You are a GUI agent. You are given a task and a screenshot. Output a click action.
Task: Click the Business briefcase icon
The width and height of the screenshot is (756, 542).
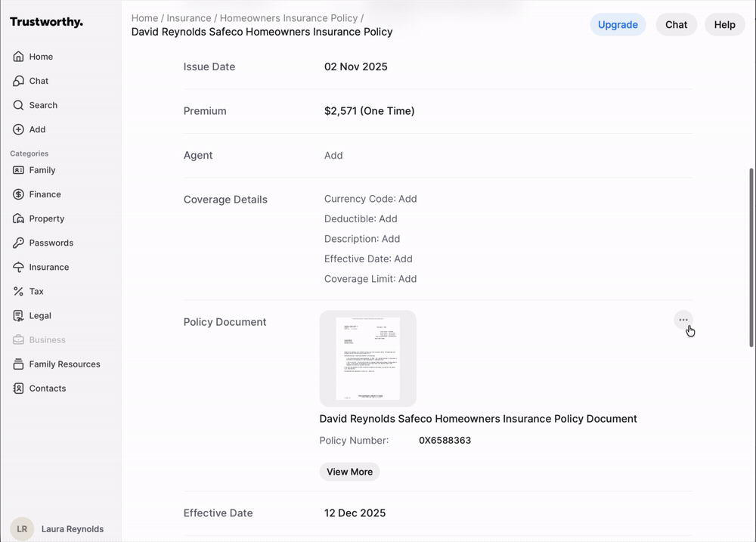(18, 340)
